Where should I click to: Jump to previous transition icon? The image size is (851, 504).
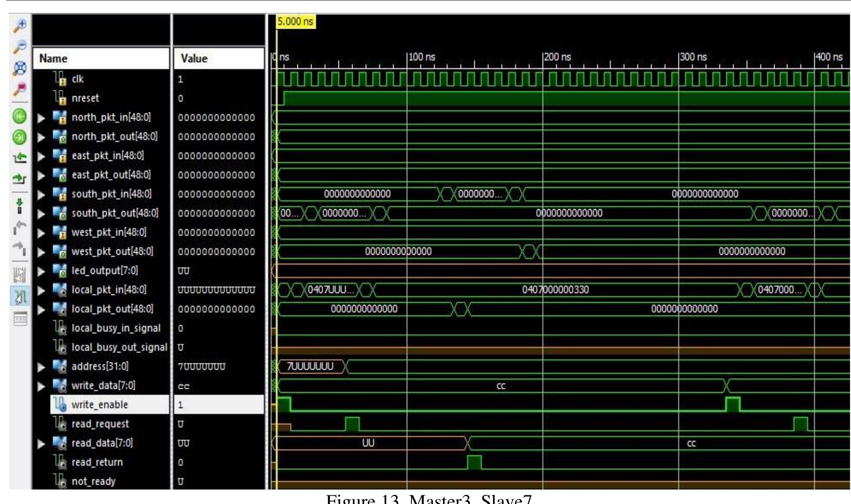20,158
